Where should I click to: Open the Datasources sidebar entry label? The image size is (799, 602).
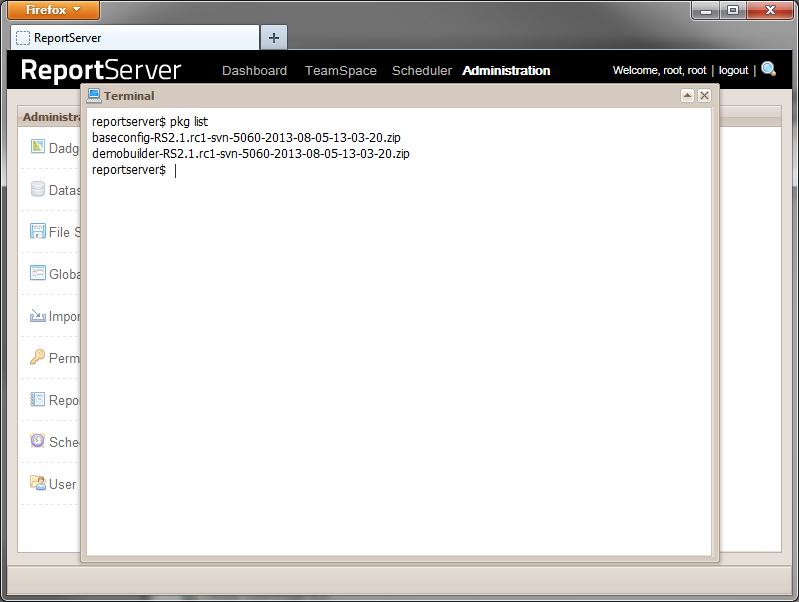[65, 190]
